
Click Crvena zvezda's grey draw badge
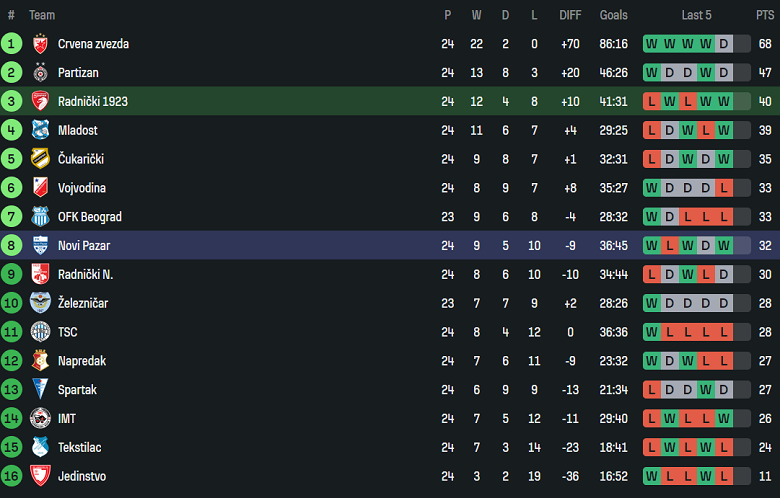[x=724, y=44]
